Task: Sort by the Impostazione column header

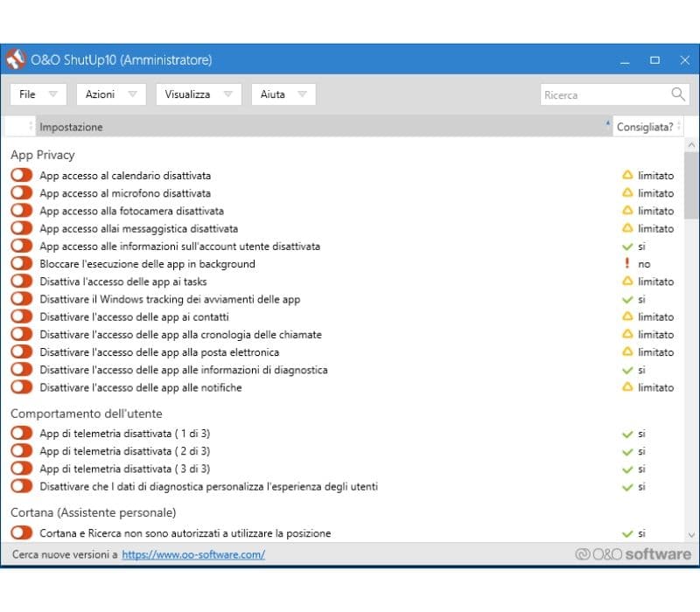Action: coord(324,127)
